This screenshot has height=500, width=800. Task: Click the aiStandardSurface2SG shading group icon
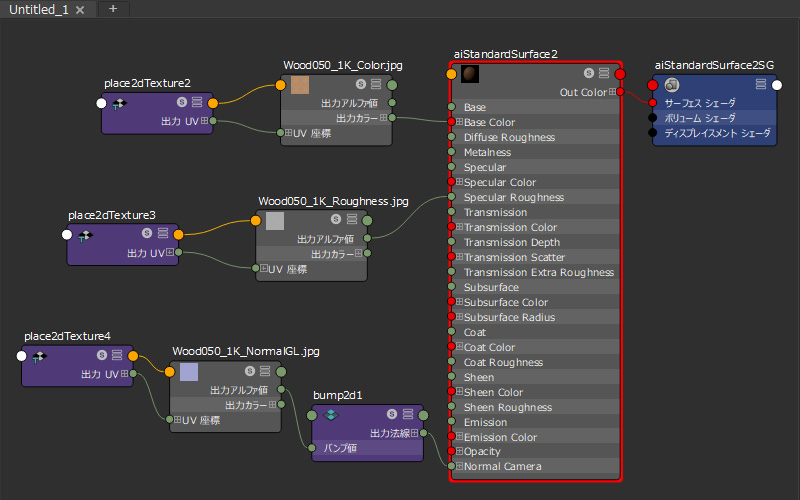coord(672,85)
